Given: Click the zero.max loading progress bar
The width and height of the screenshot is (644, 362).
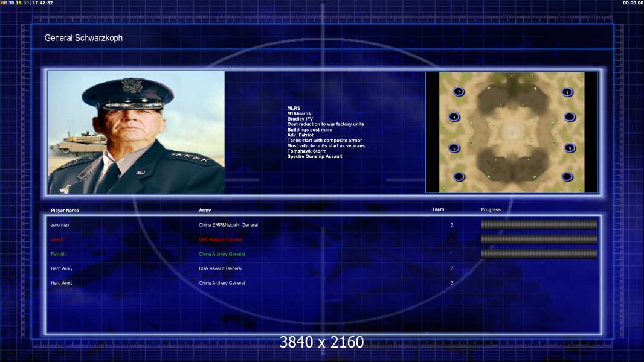Looking at the screenshot, I should (x=539, y=225).
